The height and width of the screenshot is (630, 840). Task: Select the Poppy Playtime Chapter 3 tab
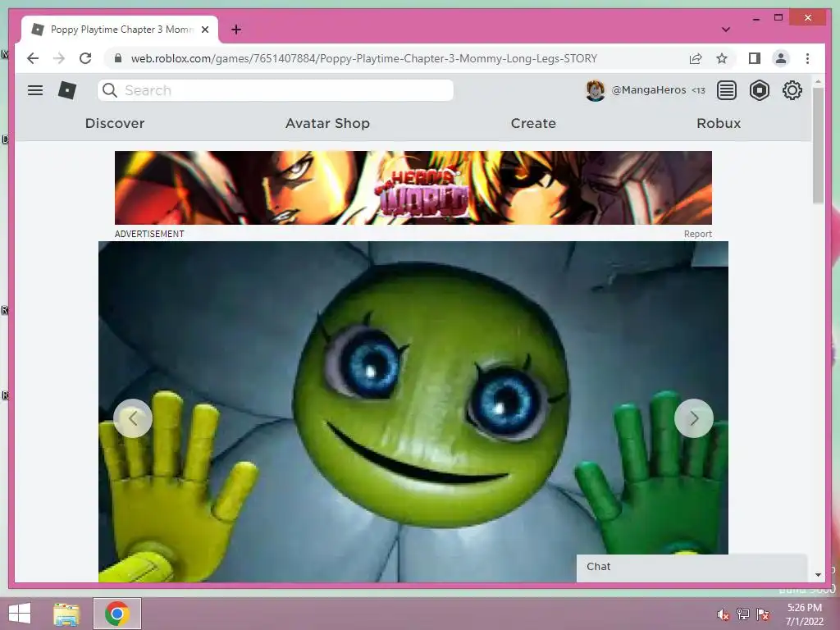[120, 30]
